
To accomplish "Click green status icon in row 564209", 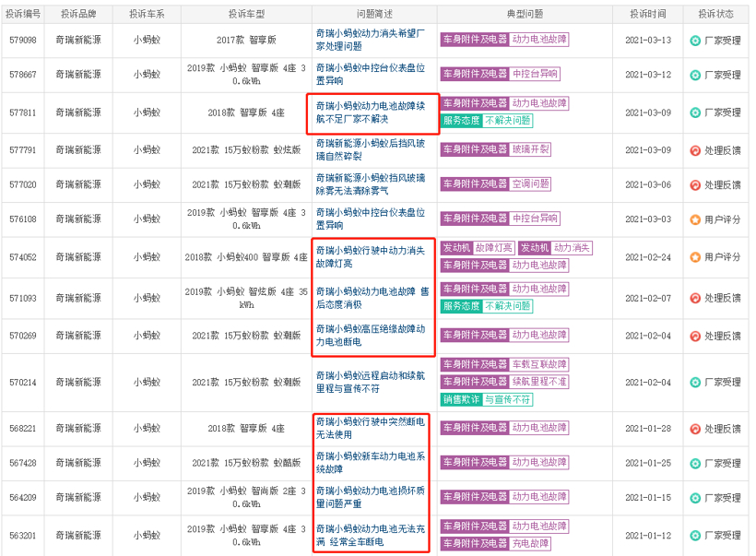I will point(695,498).
